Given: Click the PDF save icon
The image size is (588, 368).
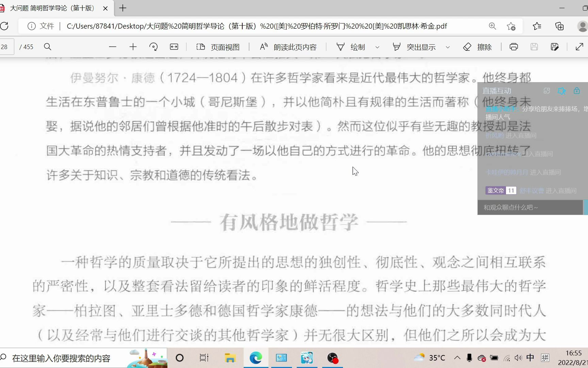Looking at the screenshot, I should 534,47.
